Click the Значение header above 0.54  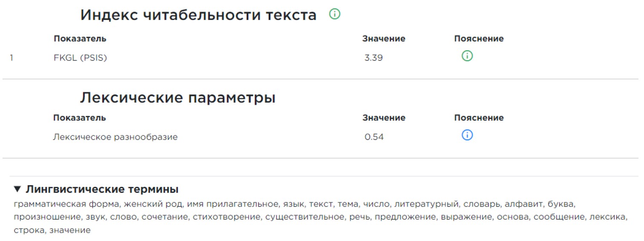pyautogui.click(x=383, y=118)
